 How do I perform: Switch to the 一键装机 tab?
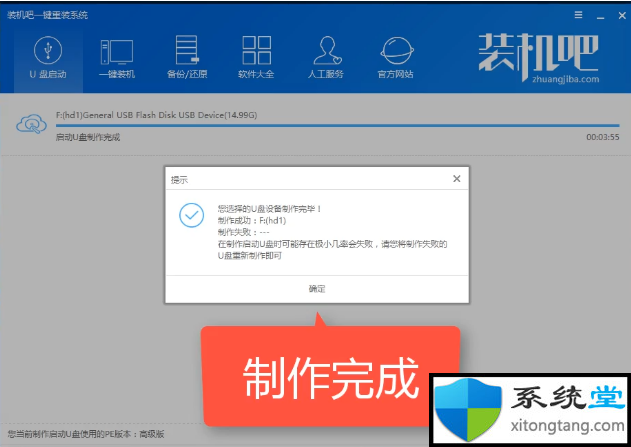pos(117,58)
